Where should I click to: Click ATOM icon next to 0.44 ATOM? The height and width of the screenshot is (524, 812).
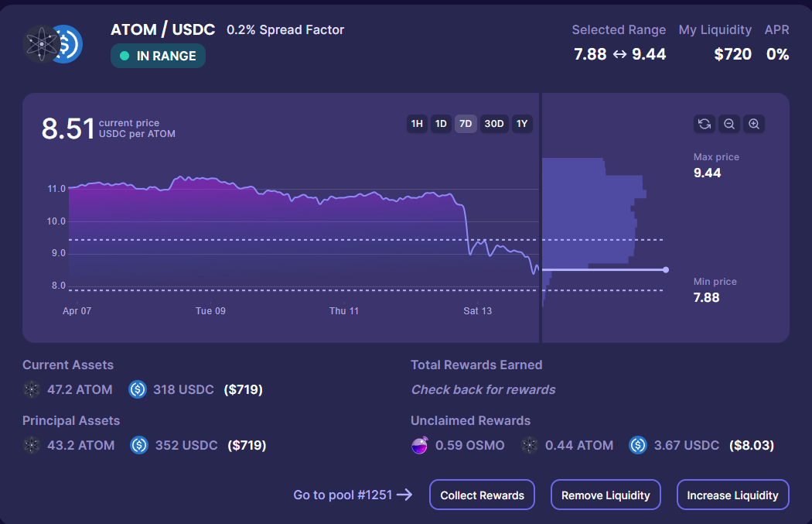point(529,445)
